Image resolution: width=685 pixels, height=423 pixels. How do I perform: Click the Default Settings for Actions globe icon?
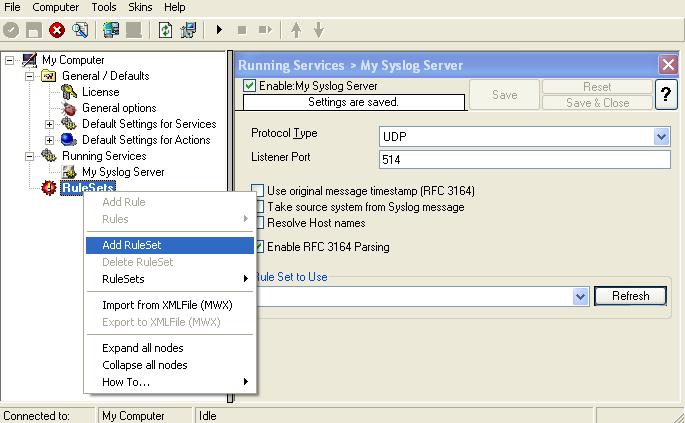click(69, 140)
